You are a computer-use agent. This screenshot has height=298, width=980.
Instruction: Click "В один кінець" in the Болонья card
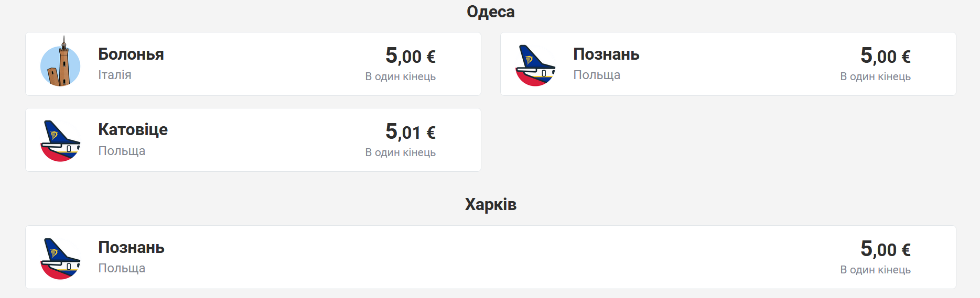pos(401,76)
